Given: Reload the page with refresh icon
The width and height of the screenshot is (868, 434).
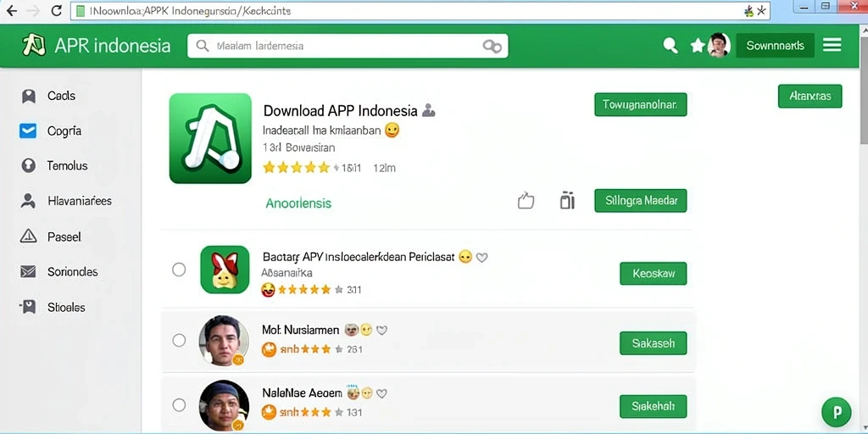Looking at the screenshot, I should (57, 10).
